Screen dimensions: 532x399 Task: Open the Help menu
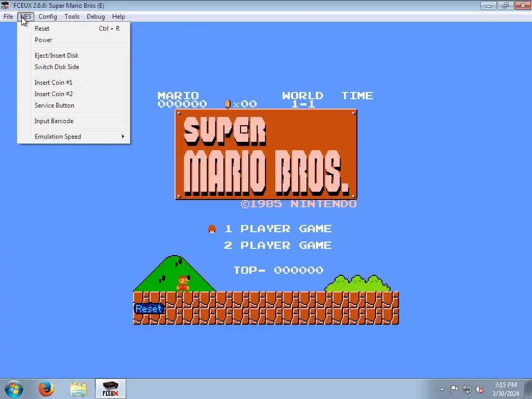[x=118, y=16]
